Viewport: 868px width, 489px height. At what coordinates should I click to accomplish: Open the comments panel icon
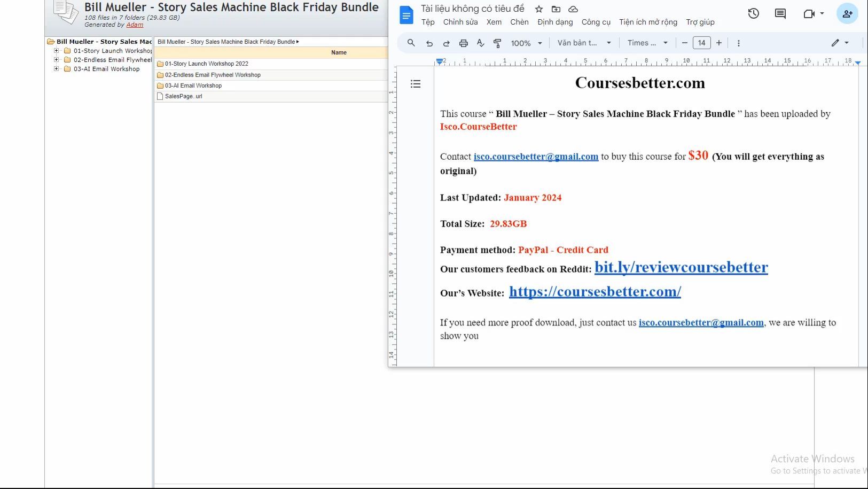[x=780, y=14]
